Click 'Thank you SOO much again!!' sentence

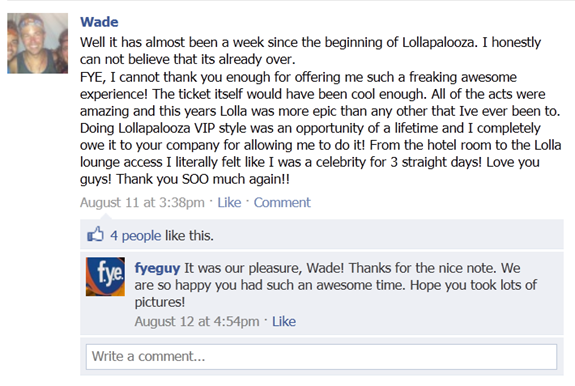203,179
